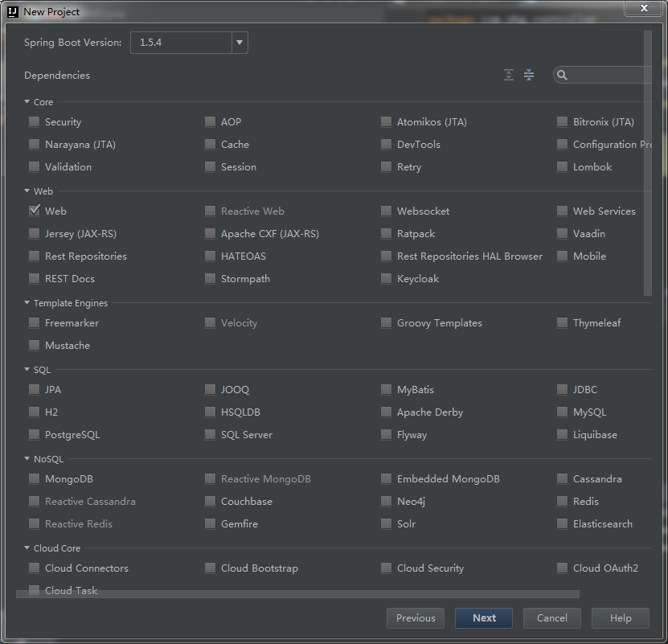Click the horizontal scrollbar at bottom

(x=297, y=594)
